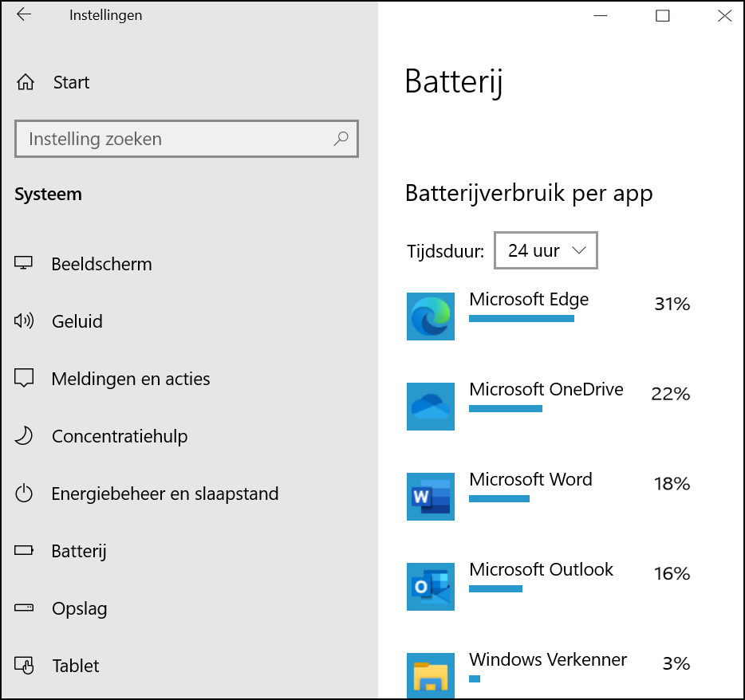Click the Tablet icon
Screen dimensions: 745x700
click(24, 665)
